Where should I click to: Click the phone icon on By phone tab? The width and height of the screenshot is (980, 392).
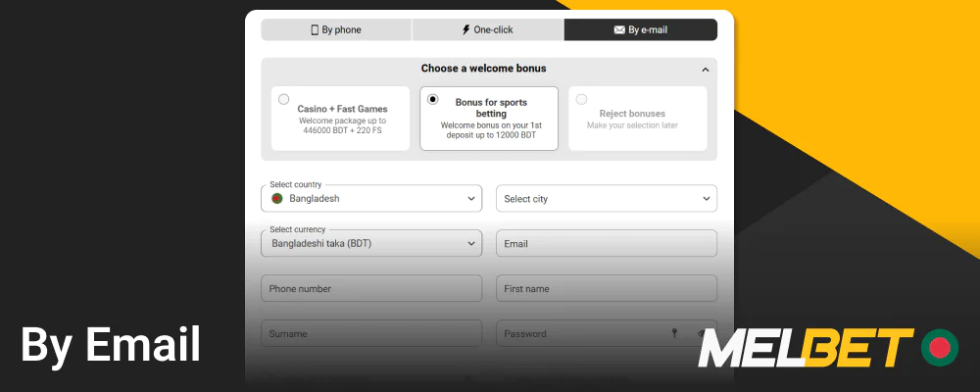tap(315, 29)
